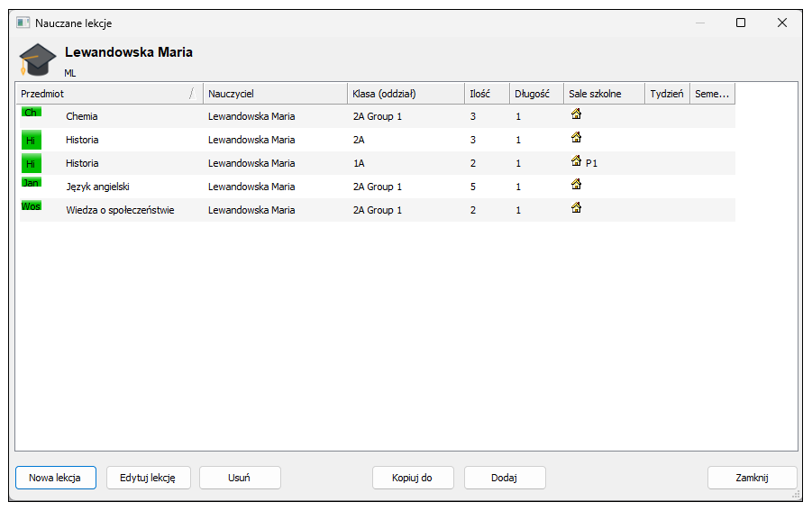Viewport: 812px width, 511px height.
Task: Click the Tydzień column header
Action: pos(667,94)
